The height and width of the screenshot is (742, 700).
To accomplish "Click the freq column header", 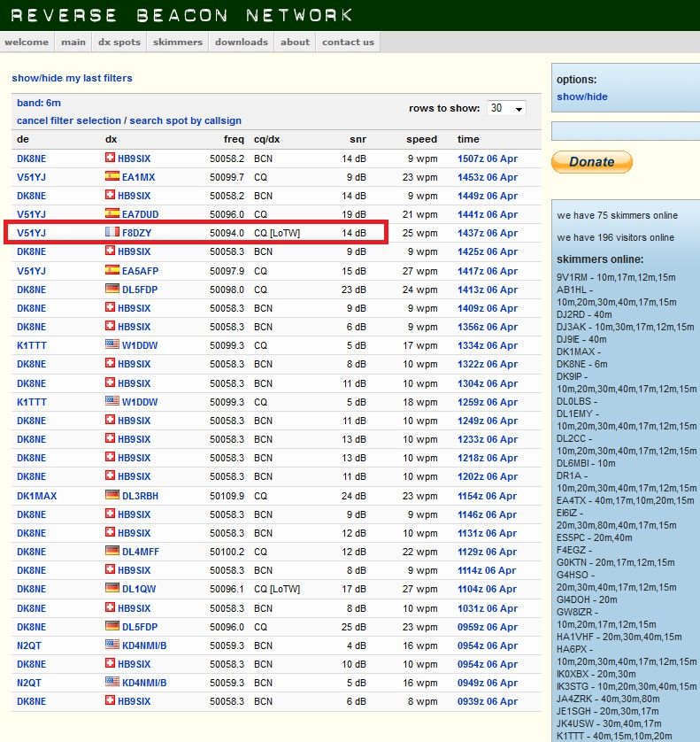I will click(234, 139).
